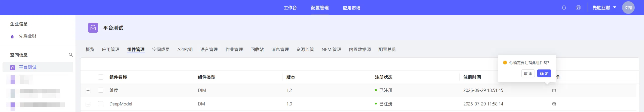Open the 先胜业财 enterprise dropdown
644x112 pixels.
604,8
